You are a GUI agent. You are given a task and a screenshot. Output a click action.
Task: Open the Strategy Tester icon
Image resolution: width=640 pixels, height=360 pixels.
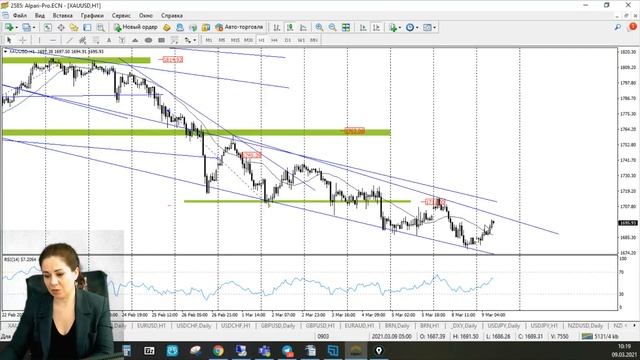click(100, 27)
